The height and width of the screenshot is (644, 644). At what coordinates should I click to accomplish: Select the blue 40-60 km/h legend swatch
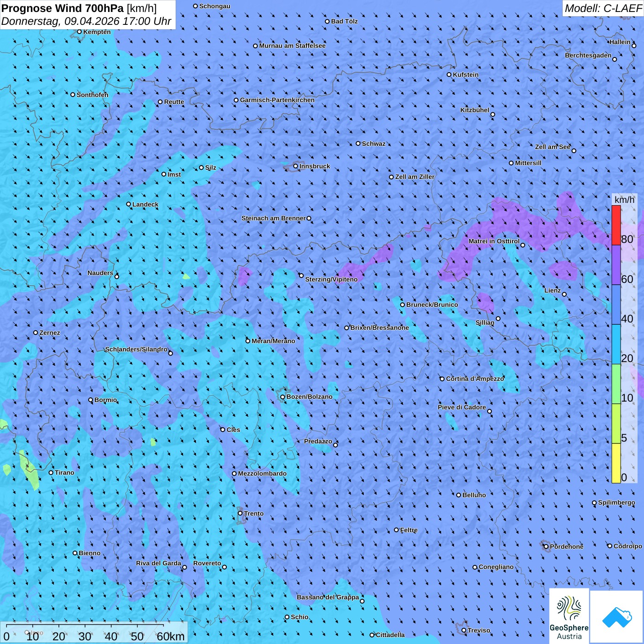(x=616, y=305)
